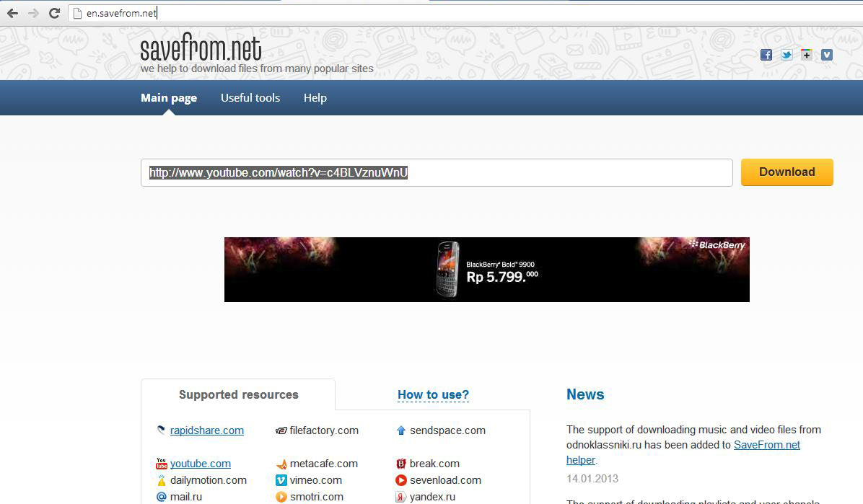
Task: Open the Facebook social icon
Action: click(766, 55)
